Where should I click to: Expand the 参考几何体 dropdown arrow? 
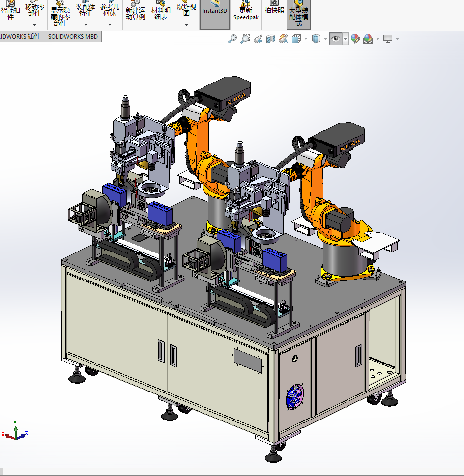coord(110,25)
